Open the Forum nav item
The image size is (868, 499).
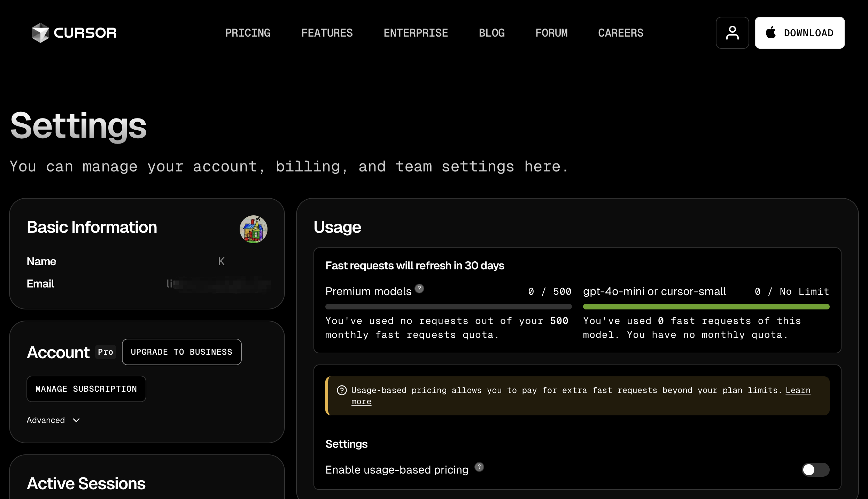pos(551,33)
